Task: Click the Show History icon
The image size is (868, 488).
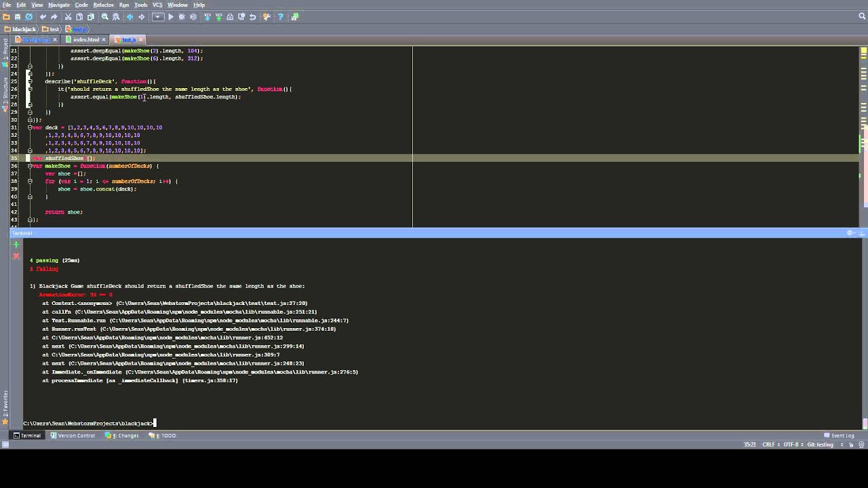Action: click(x=241, y=17)
